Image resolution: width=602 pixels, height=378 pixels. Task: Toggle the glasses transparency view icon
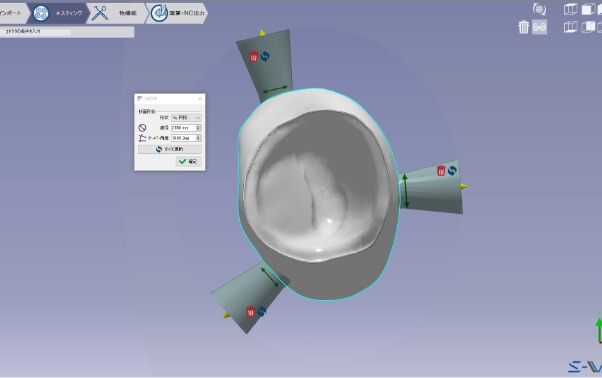tap(539, 27)
